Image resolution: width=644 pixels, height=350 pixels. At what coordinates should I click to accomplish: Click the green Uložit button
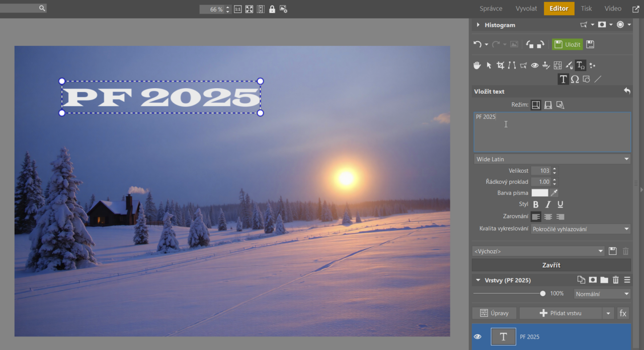pos(567,44)
